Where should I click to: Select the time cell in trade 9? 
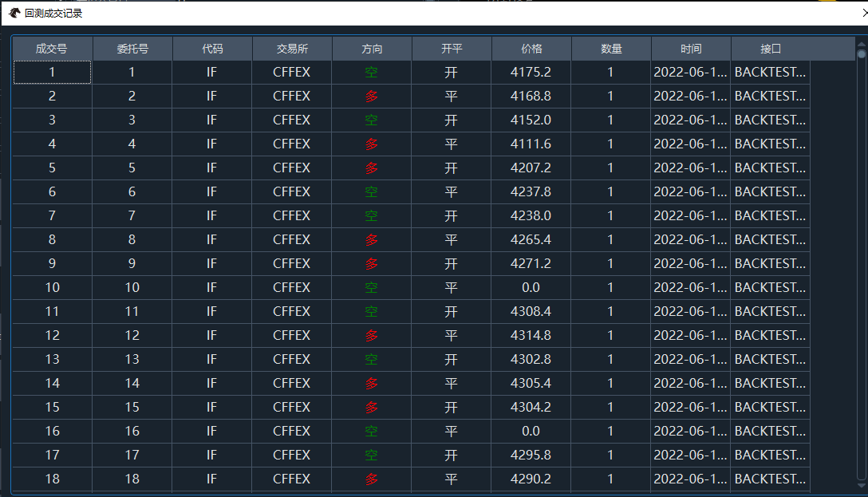click(x=690, y=263)
